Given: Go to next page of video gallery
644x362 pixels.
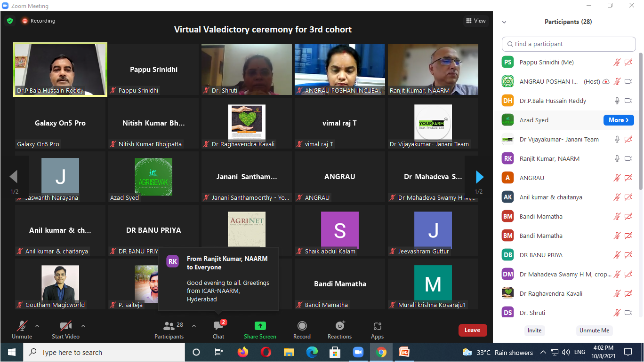Looking at the screenshot, I should [479, 177].
